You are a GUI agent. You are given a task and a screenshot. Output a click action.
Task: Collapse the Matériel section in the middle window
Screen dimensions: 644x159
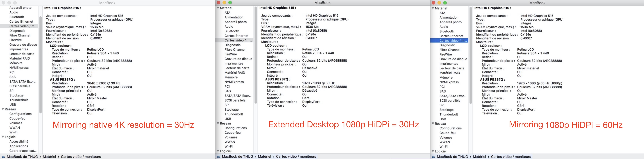tap(218, 8)
